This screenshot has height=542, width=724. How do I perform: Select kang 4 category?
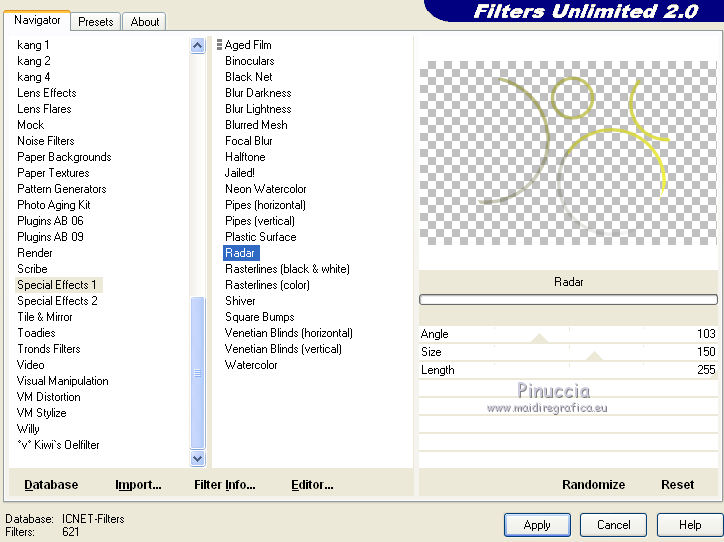[x=33, y=77]
